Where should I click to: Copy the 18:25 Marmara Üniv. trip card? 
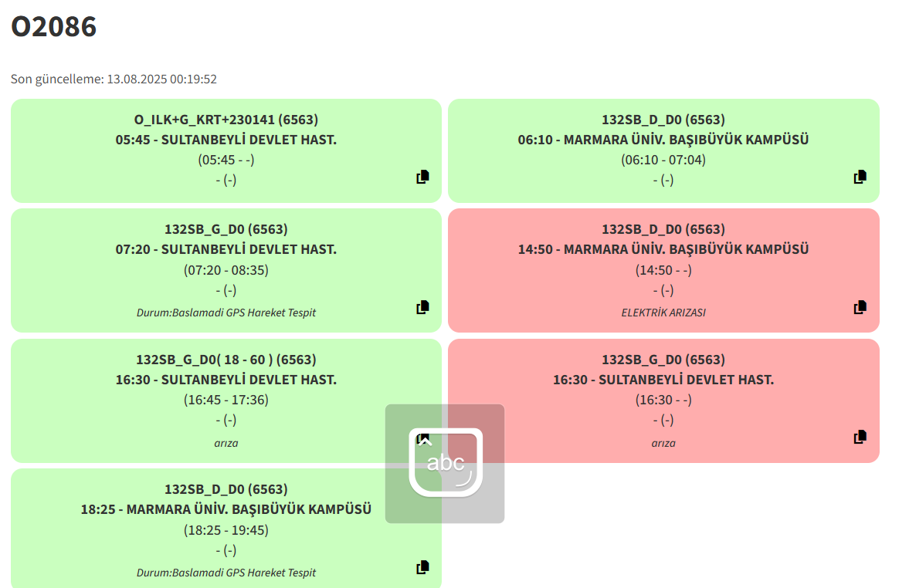pos(422,567)
